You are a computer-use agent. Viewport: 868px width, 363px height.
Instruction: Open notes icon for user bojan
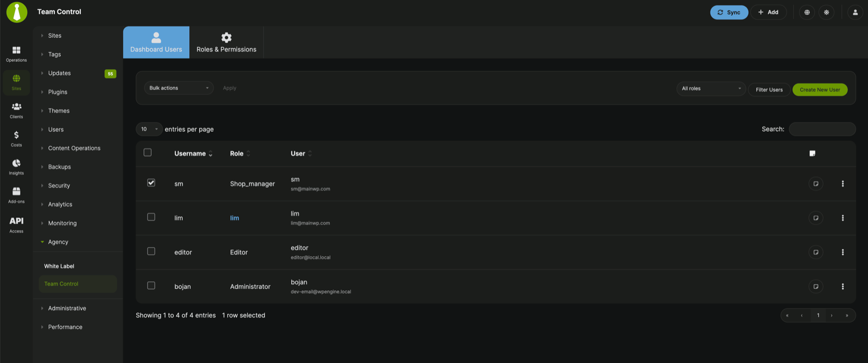(x=816, y=287)
